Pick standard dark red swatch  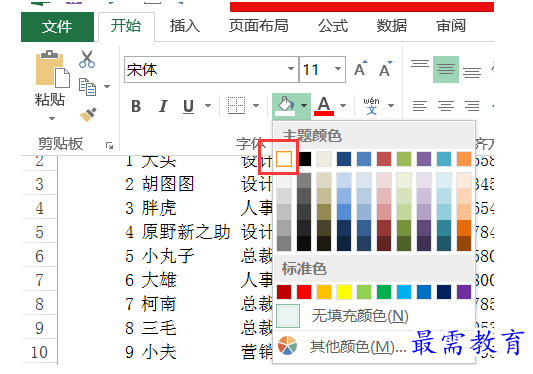(x=284, y=292)
